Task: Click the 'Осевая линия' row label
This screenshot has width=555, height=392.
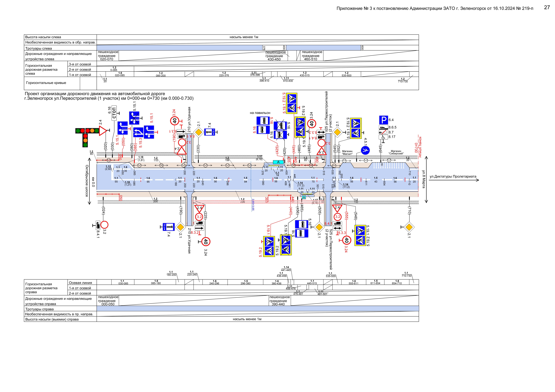Action: coord(80,283)
